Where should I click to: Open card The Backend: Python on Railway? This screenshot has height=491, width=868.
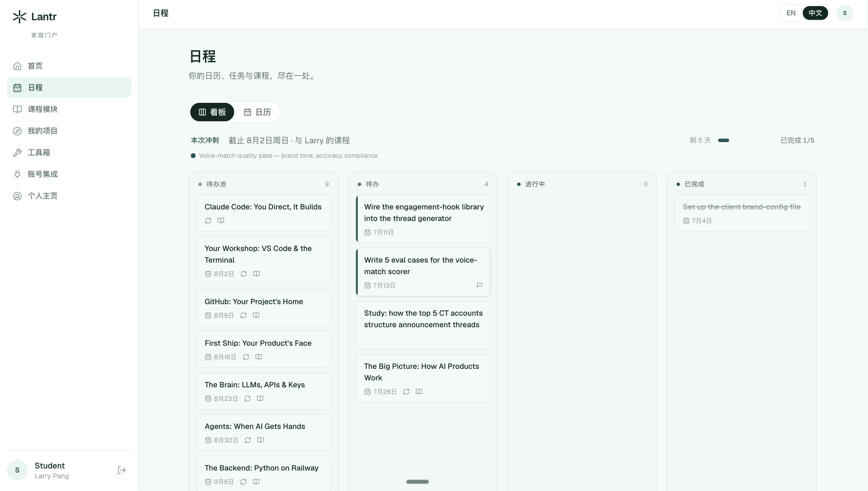tap(263, 473)
